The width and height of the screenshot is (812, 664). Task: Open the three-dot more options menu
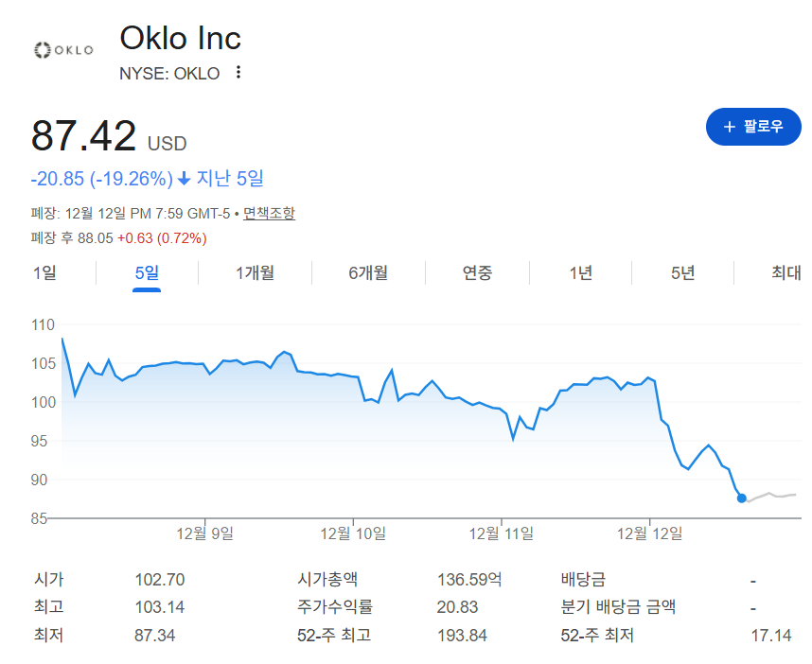pyautogui.click(x=238, y=73)
